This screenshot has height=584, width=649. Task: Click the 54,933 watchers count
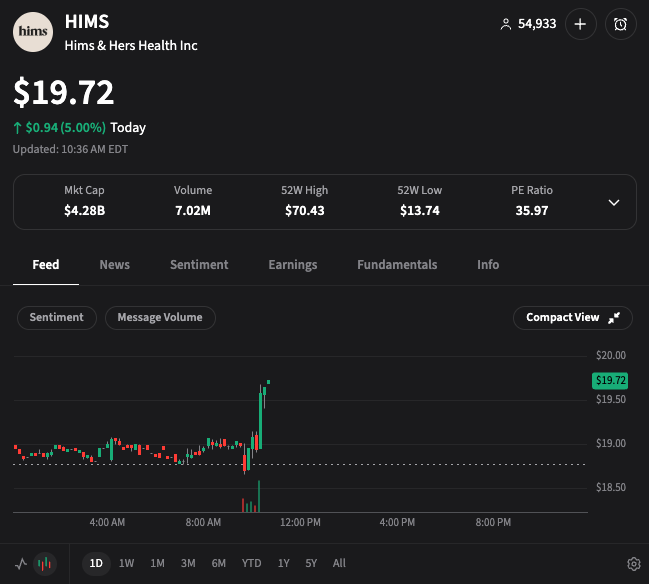pyautogui.click(x=537, y=24)
